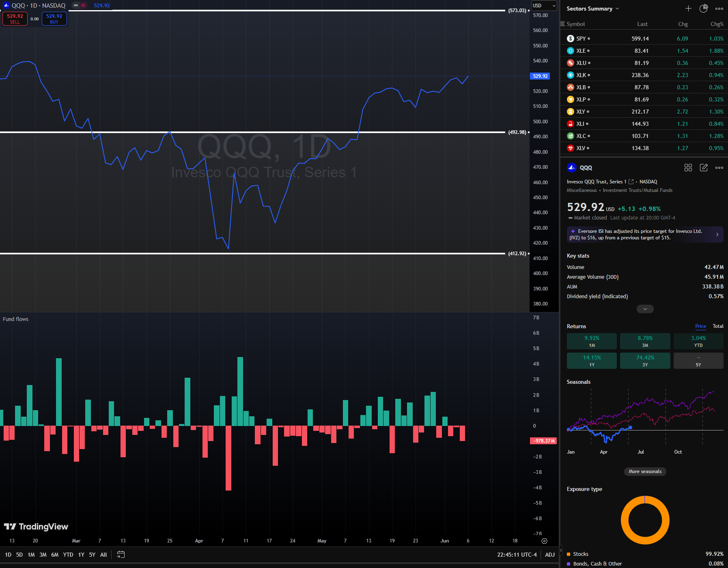Image resolution: width=728 pixels, height=568 pixels.
Task: Click the flag column marker beside Symbol
Action: (x=562, y=24)
